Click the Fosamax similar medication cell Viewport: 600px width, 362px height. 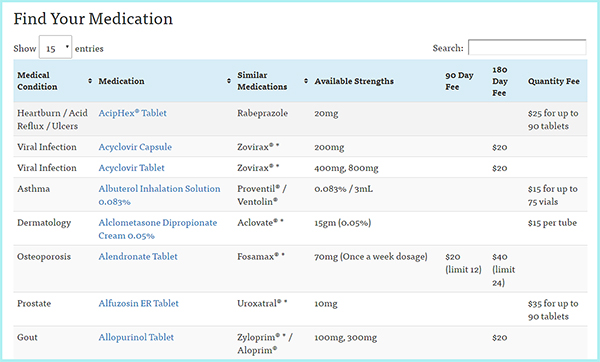261,256
